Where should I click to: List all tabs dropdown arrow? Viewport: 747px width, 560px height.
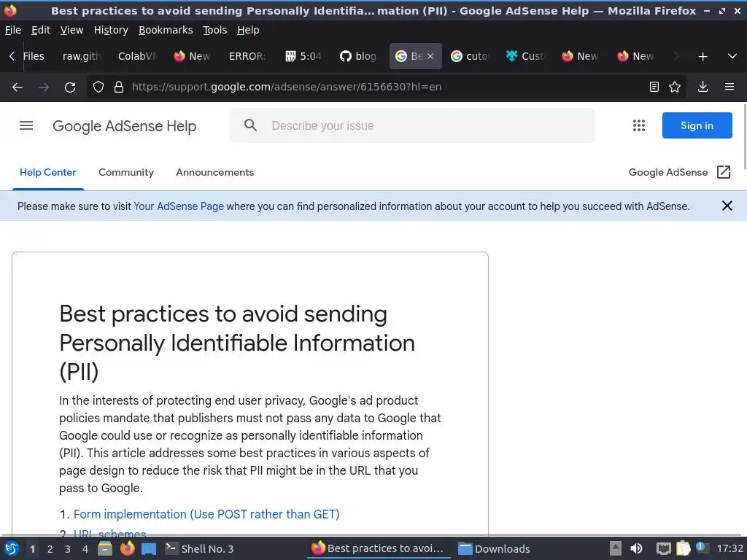(x=732, y=56)
